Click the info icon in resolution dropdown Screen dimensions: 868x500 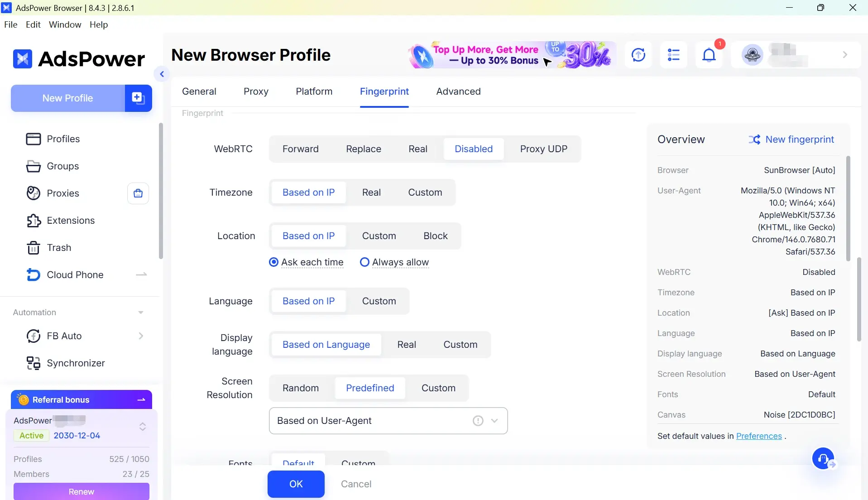point(478,421)
